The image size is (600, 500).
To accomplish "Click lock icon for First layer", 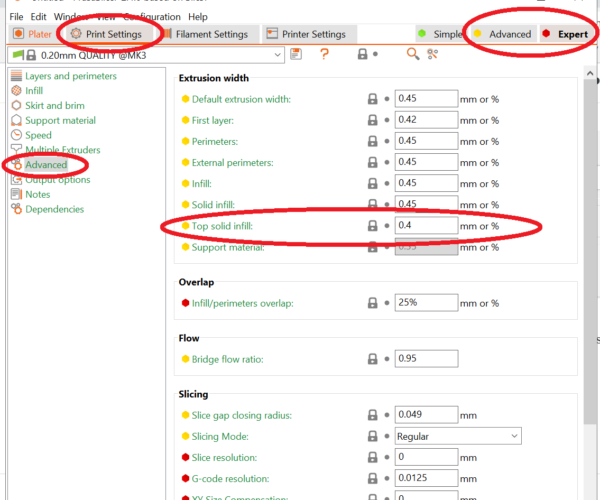I will (372, 120).
